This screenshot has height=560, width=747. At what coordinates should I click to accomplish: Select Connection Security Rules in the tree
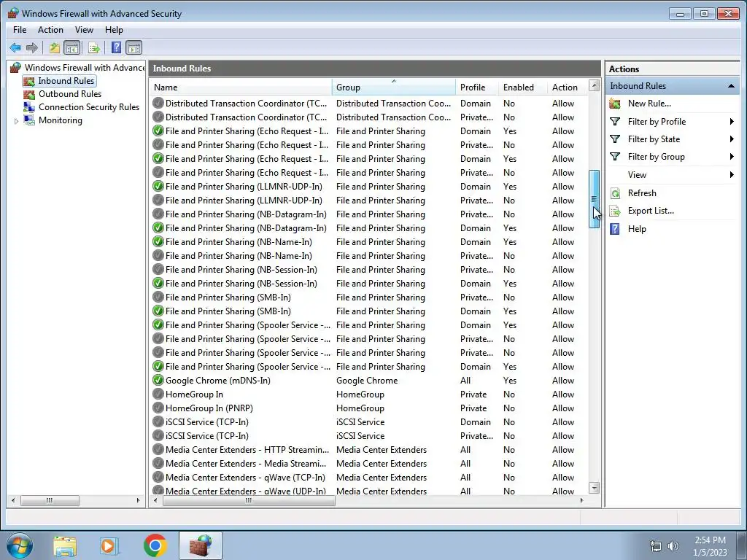click(89, 107)
